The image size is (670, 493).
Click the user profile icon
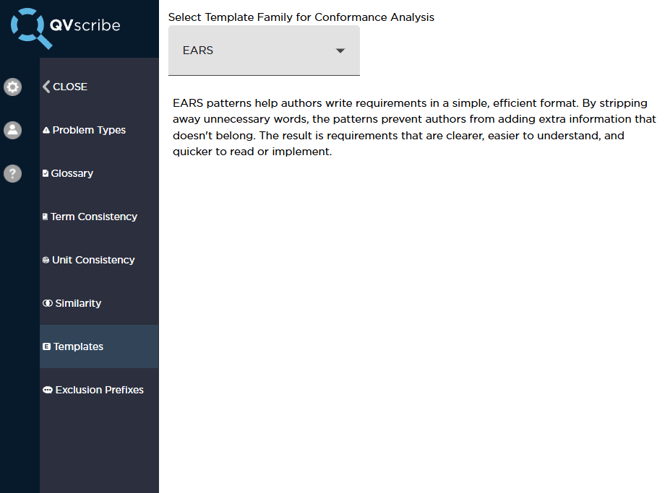[x=12, y=130]
